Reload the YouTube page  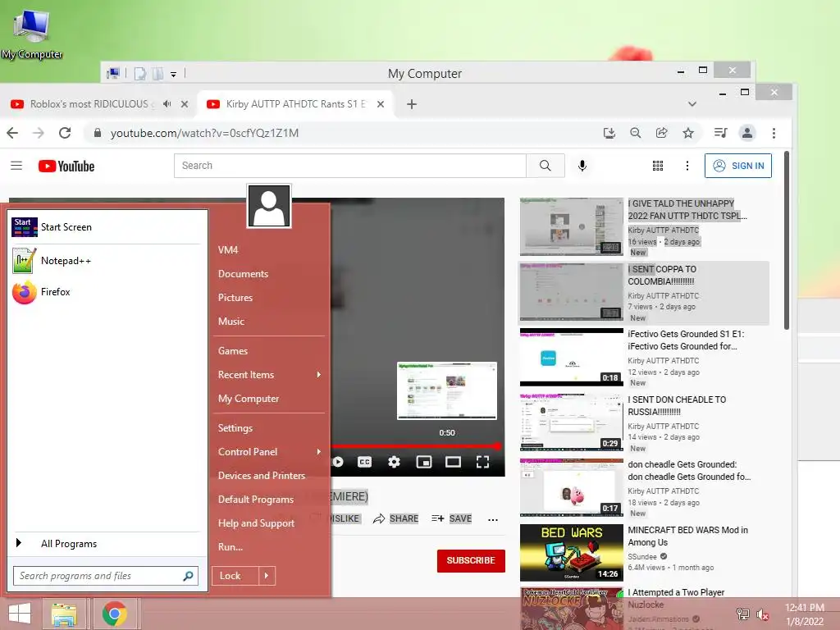click(65, 133)
